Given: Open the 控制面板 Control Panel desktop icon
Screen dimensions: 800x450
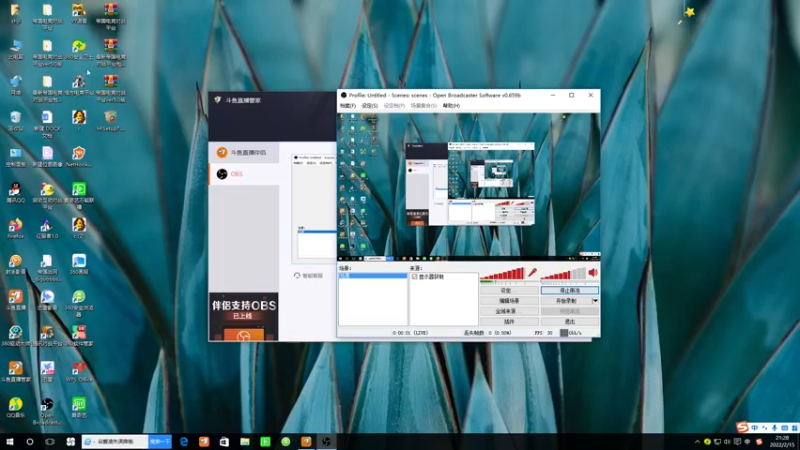Looking at the screenshot, I should (15, 157).
